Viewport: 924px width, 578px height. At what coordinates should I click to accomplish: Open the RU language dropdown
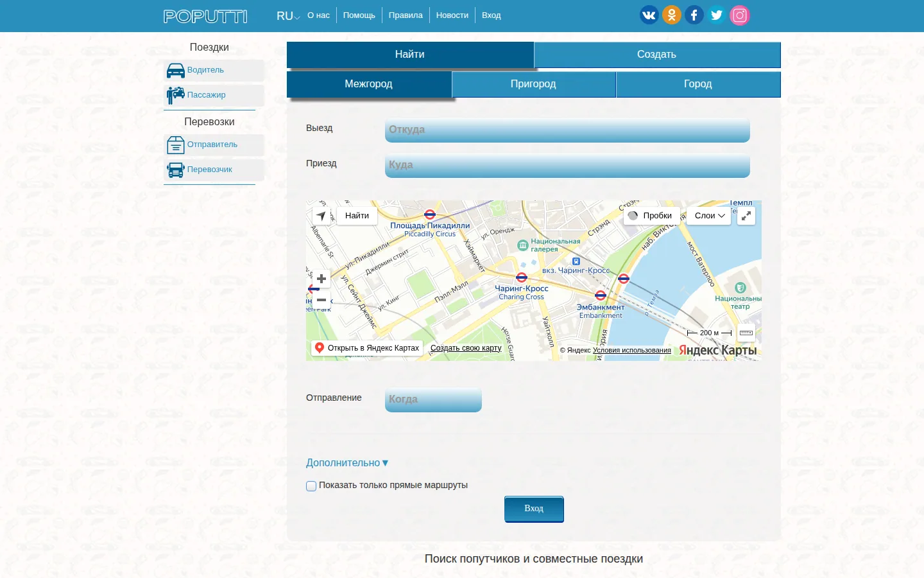[288, 16]
